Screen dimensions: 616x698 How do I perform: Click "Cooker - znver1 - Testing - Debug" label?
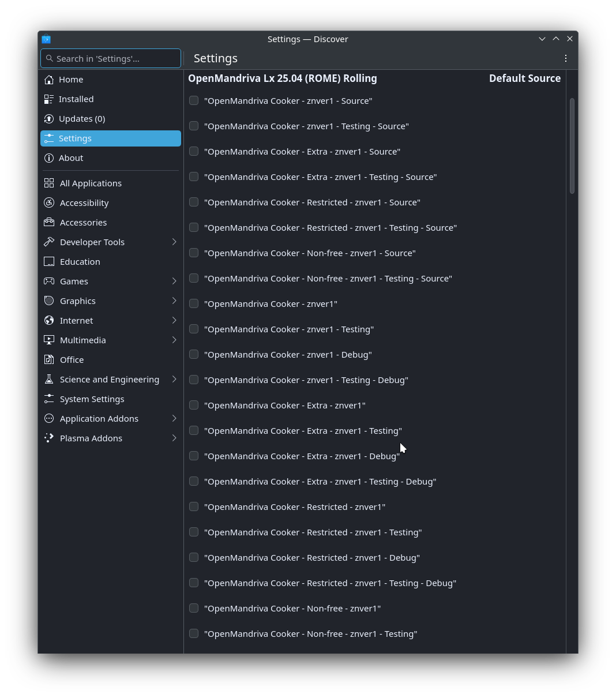(306, 380)
